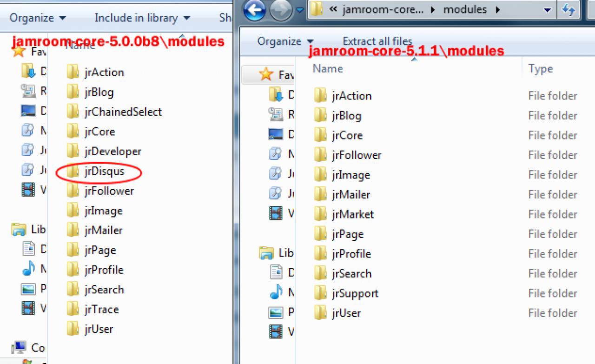Open the Organize menu in the right window
The image size is (595, 364).
(285, 41)
